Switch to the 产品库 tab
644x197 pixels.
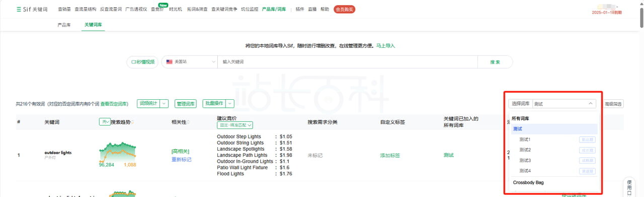click(64, 24)
